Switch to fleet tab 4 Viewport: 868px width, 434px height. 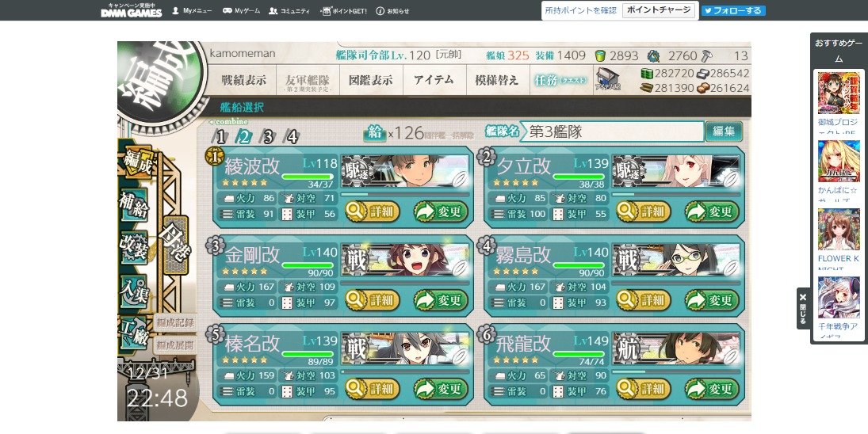click(x=292, y=136)
